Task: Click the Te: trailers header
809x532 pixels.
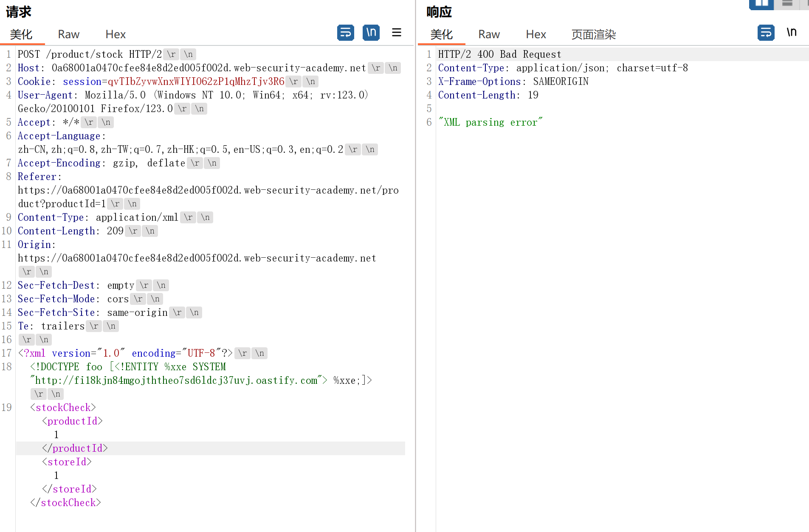Action: pyautogui.click(x=51, y=326)
